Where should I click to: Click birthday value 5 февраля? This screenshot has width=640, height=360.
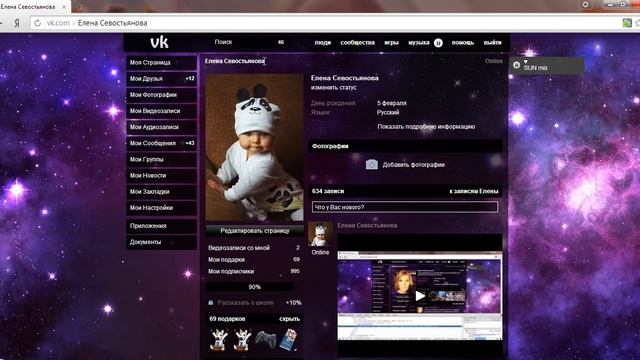(392, 103)
